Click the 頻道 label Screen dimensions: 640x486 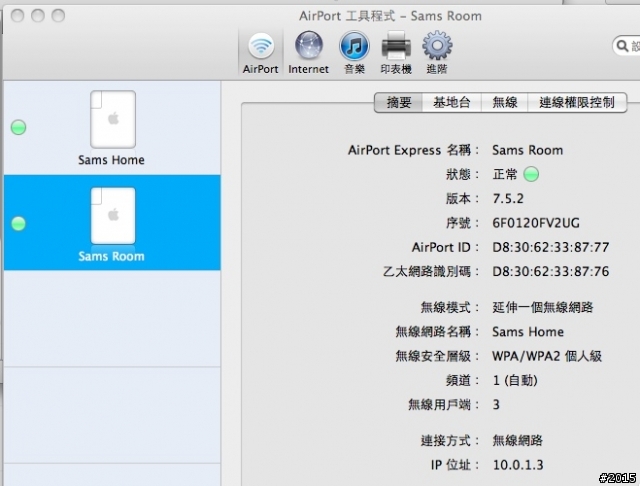pos(462,380)
